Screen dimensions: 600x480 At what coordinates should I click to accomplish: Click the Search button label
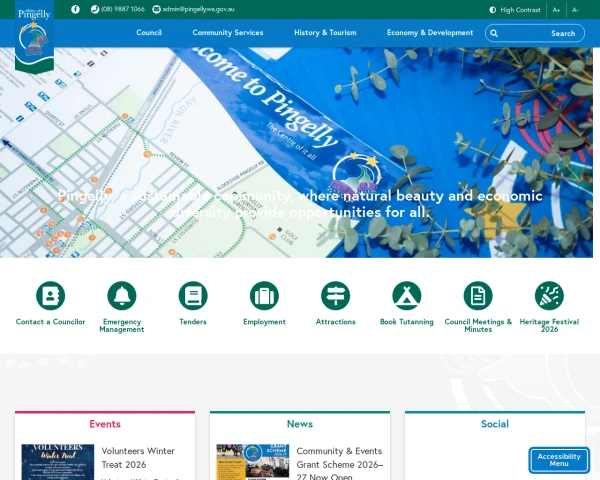click(563, 33)
